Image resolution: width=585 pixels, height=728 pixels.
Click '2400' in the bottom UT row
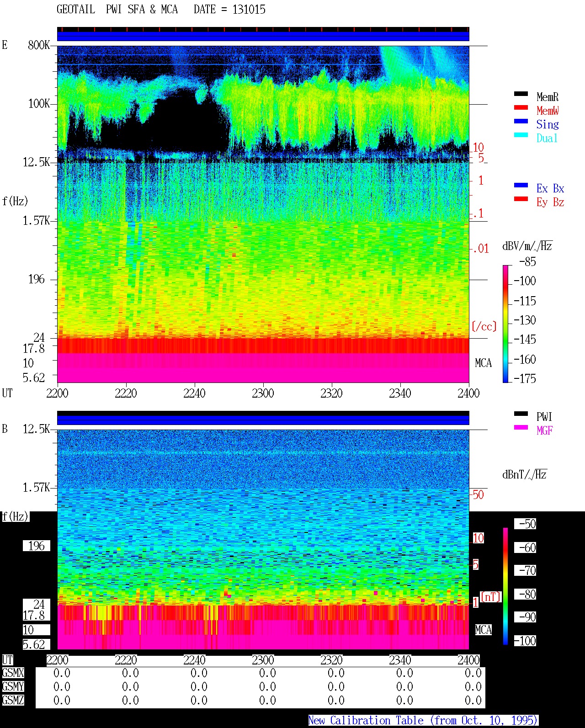468,660
